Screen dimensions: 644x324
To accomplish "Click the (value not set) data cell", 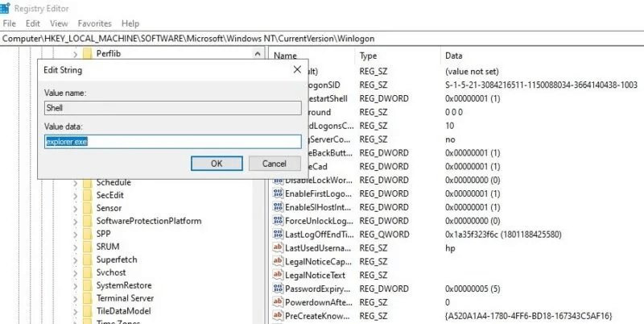I will click(x=472, y=72).
